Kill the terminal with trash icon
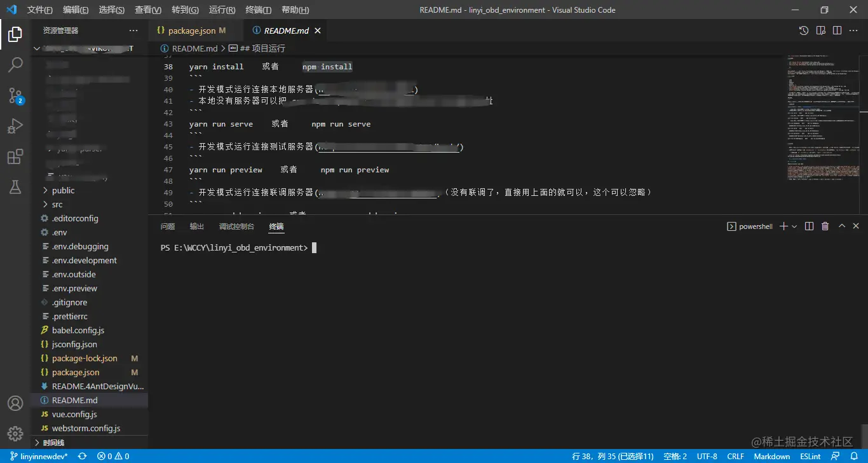The width and height of the screenshot is (868, 463). point(825,226)
